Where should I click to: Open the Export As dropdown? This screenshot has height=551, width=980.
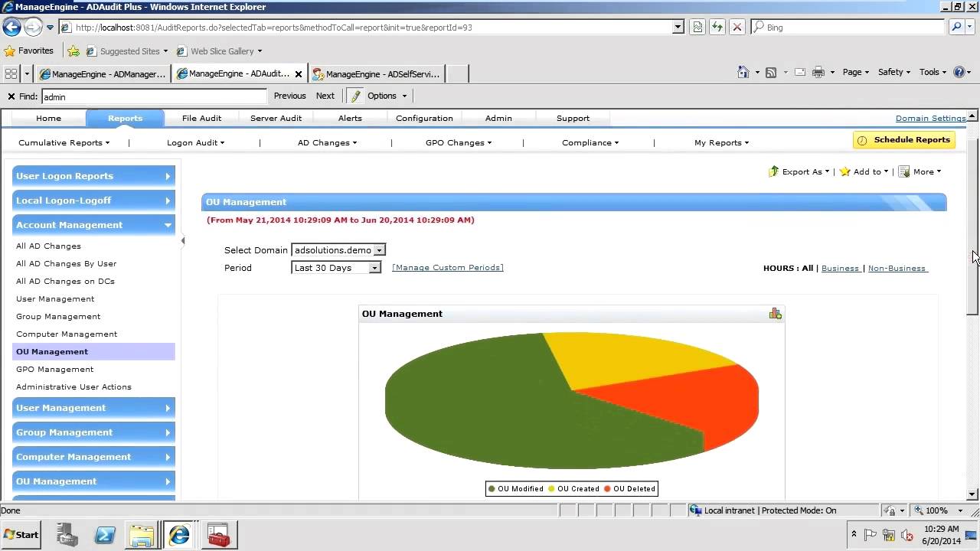[799, 171]
